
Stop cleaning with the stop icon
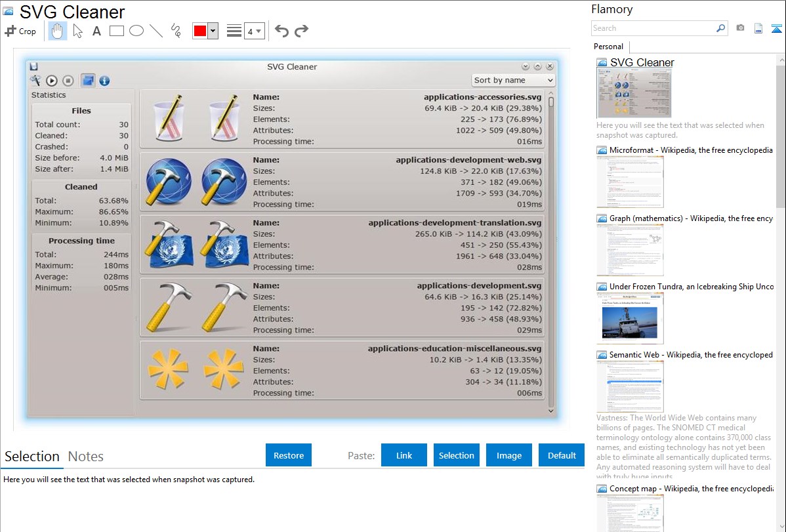click(x=69, y=81)
